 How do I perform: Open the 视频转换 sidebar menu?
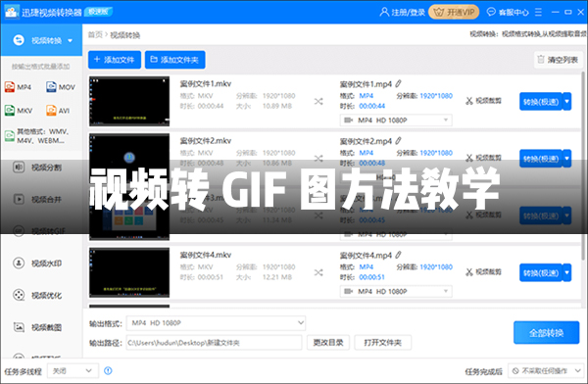[41, 40]
